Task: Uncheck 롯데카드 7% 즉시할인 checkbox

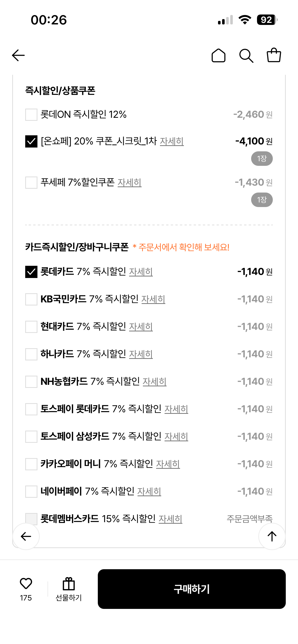Action: pyautogui.click(x=31, y=272)
